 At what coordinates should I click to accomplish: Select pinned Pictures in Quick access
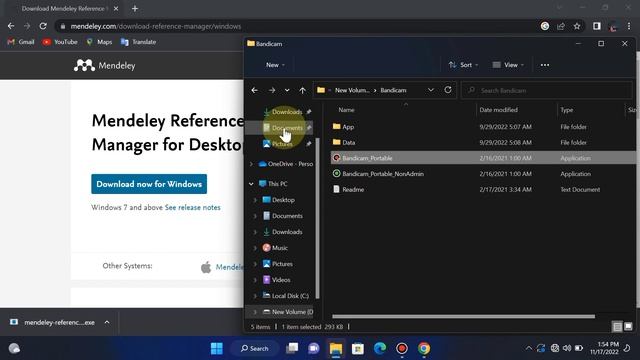pos(282,144)
